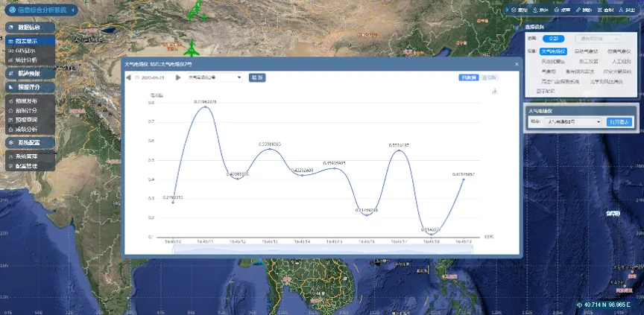
Task: Open device dropdown in chart dialog
Action: (x=215, y=77)
